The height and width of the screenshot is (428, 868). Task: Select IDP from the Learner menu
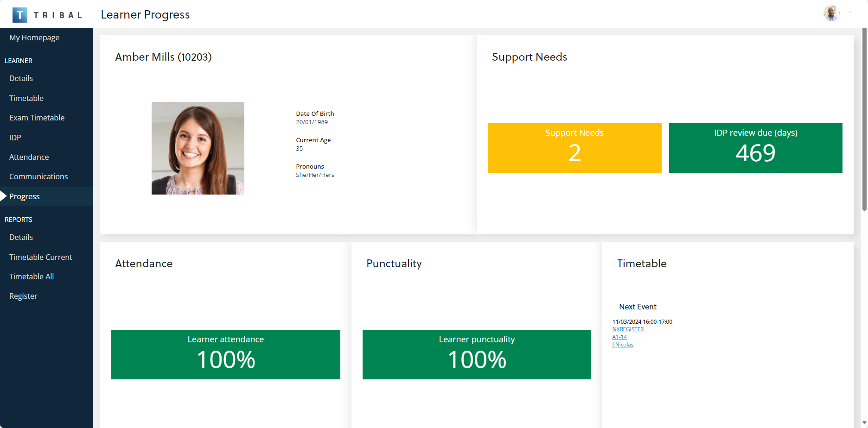15,138
